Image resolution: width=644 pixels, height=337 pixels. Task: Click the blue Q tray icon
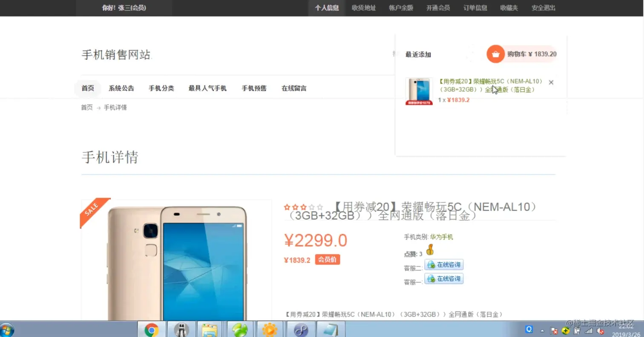coord(529,329)
